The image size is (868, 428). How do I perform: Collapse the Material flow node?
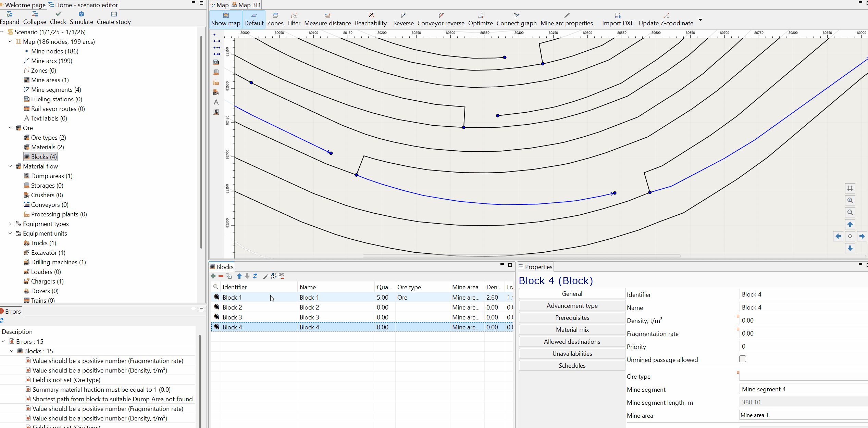pyautogui.click(x=10, y=166)
